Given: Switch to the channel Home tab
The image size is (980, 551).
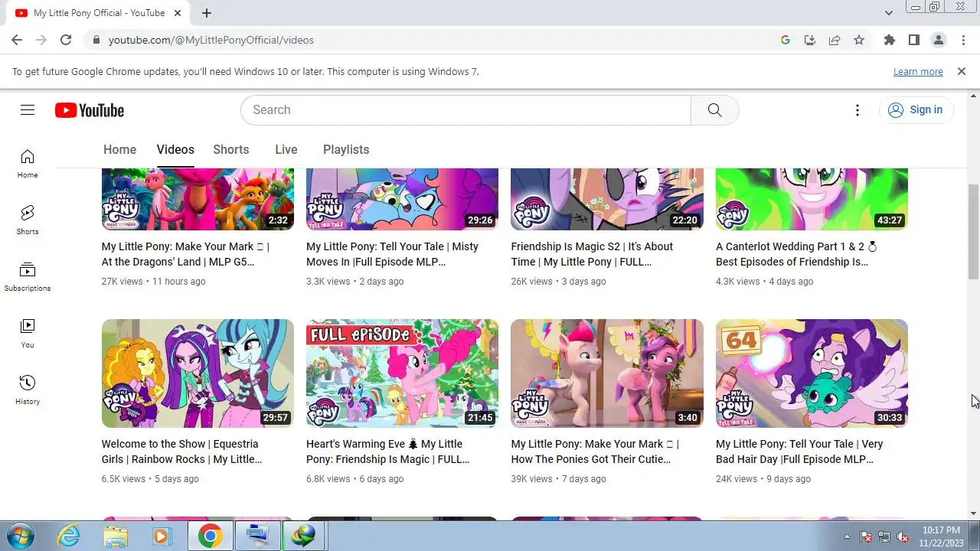Looking at the screenshot, I should coord(119,149).
